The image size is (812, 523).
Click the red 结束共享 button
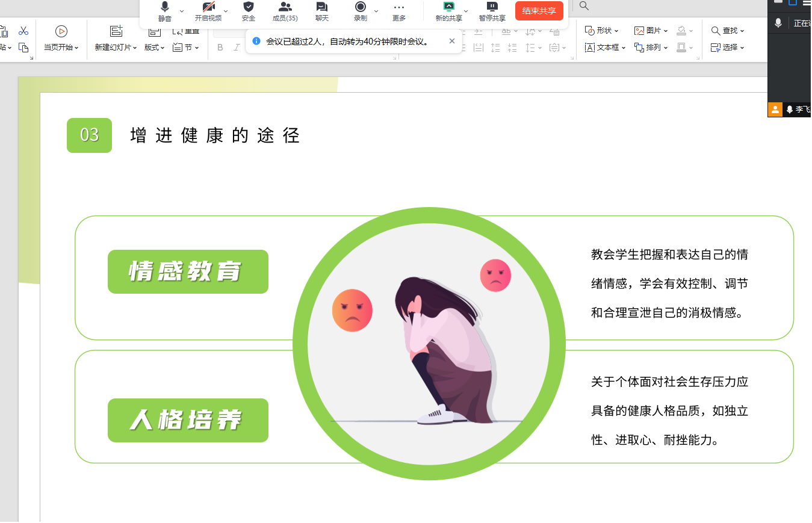539,11
